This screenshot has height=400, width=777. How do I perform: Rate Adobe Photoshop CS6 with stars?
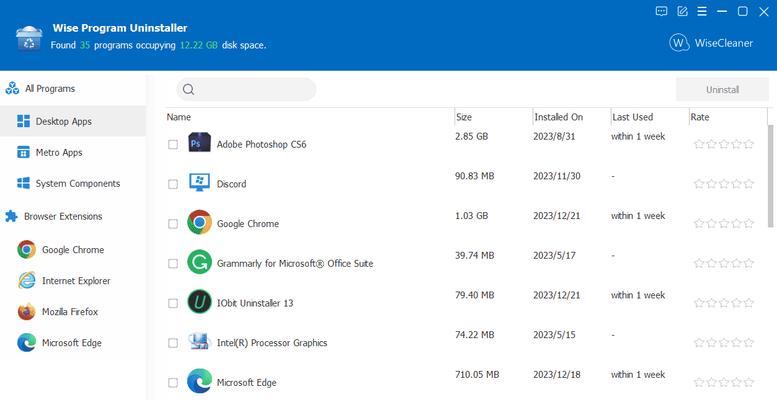(723, 144)
